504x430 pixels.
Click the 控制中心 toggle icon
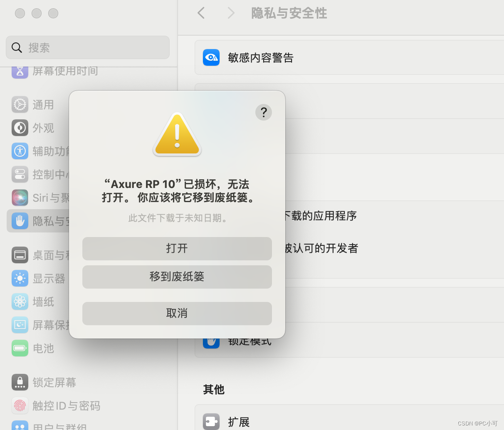pos(20,174)
